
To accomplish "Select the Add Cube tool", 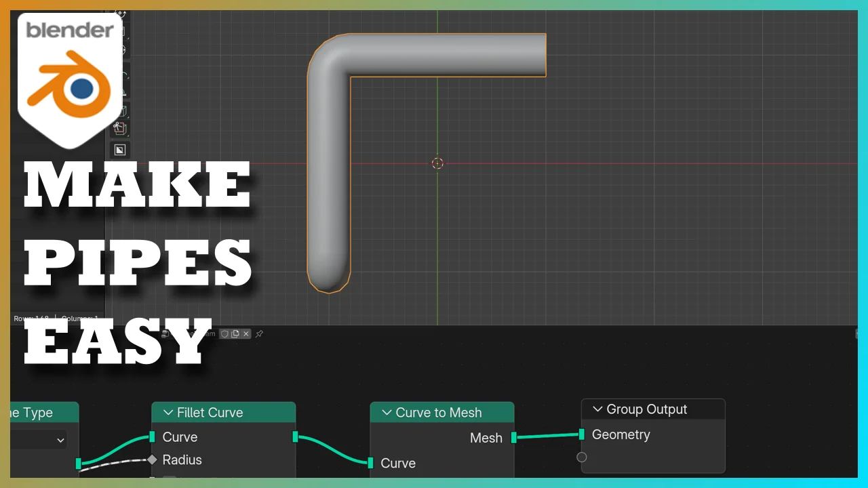I will [x=120, y=110].
